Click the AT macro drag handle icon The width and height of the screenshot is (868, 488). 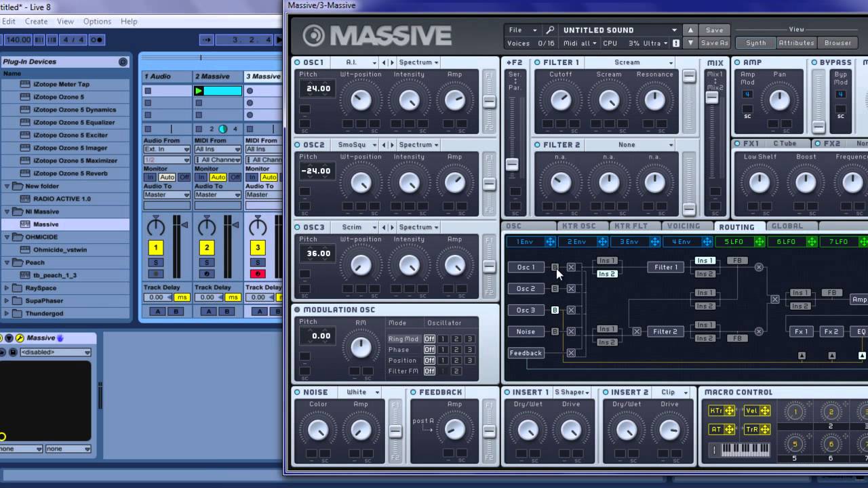click(x=729, y=429)
